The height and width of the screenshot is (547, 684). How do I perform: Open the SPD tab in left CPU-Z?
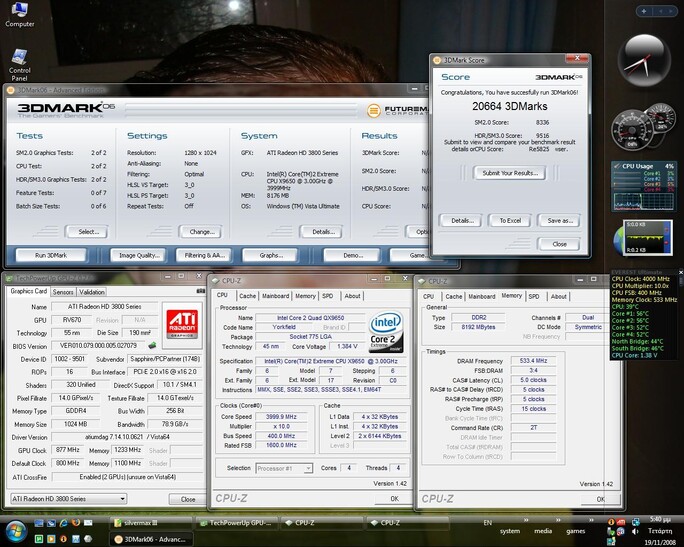pos(328,296)
